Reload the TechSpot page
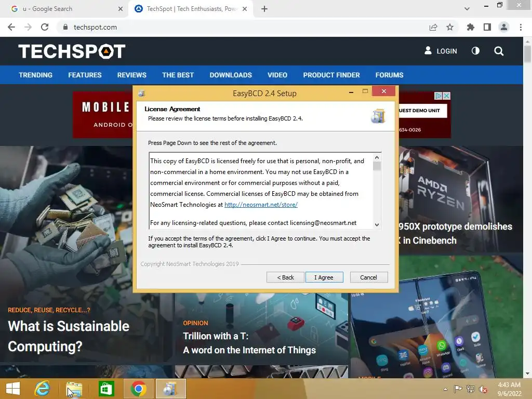 pyautogui.click(x=45, y=27)
